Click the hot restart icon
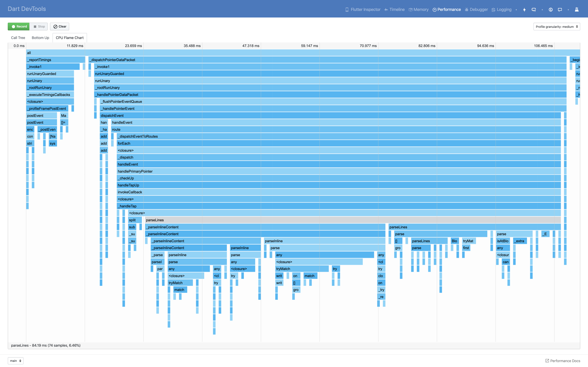 534,9
